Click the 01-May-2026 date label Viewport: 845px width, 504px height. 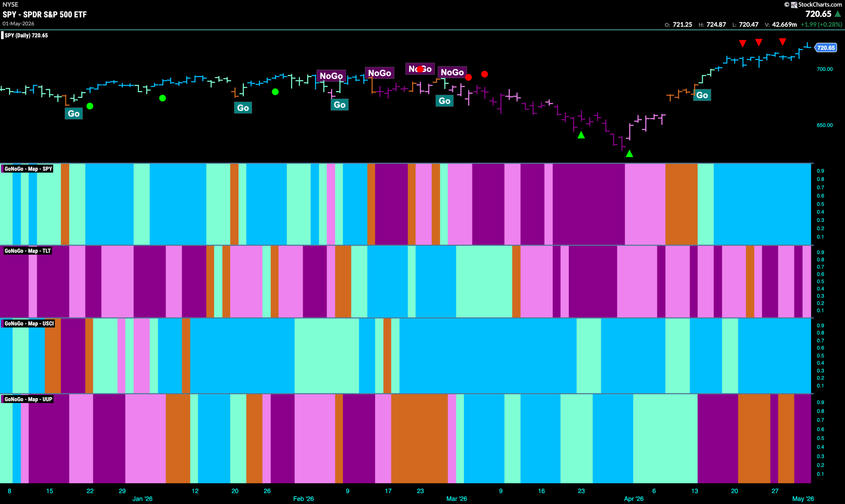18,23
